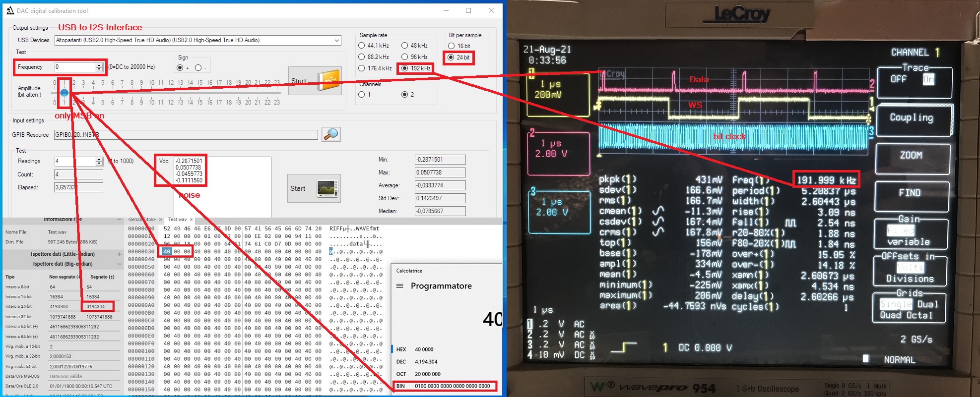The width and height of the screenshot is (980, 397).
Task: Close the -Senza titolo- tab
Action: tap(161, 220)
